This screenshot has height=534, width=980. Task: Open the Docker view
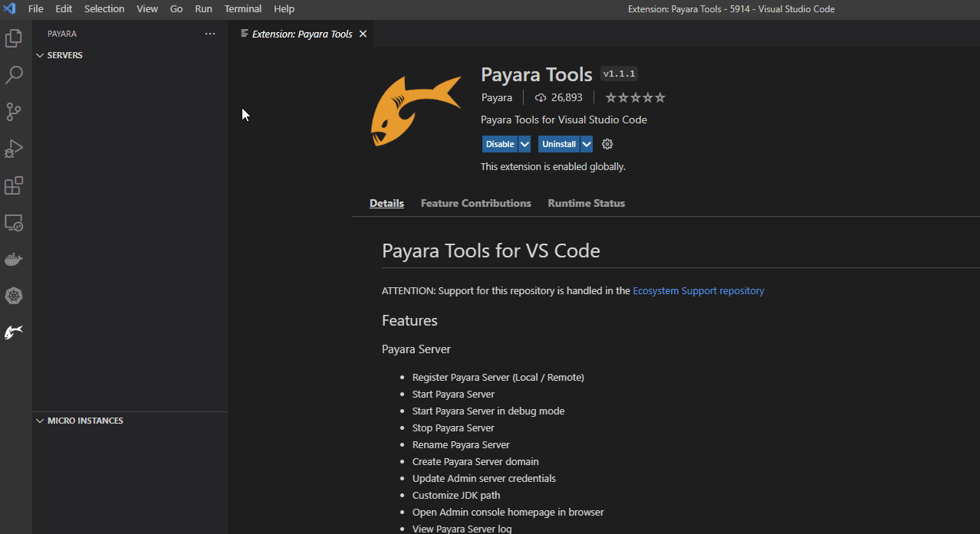pos(14,259)
